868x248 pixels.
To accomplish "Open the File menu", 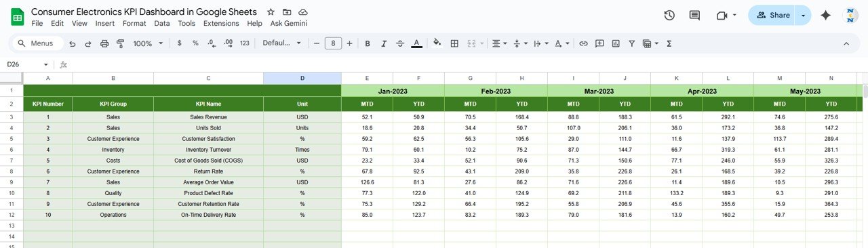I will tap(37, 23).
